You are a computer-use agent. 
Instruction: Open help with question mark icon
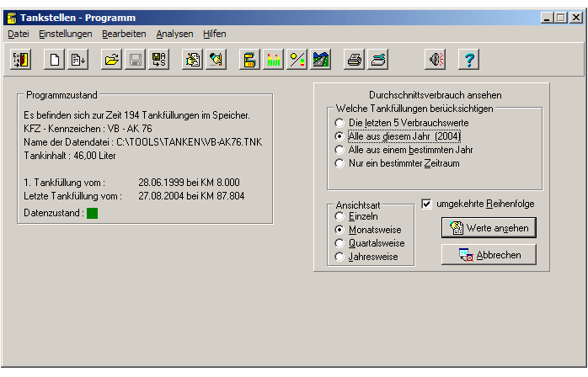click(469, 59)
